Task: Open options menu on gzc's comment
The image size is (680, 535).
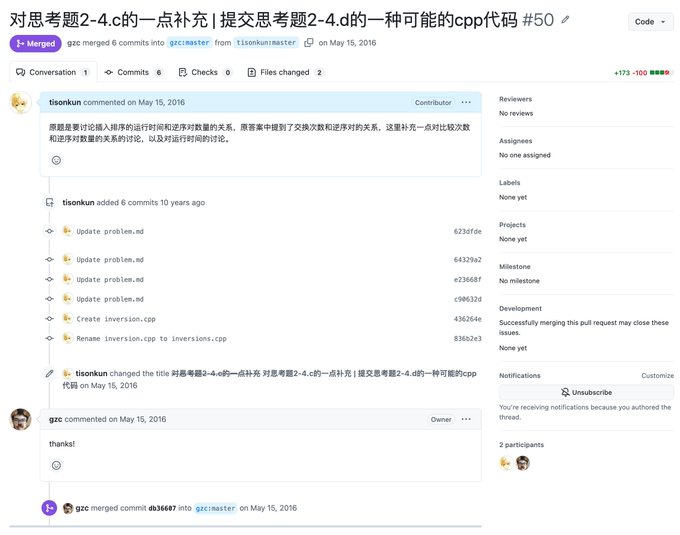Action: pos(466,419)
